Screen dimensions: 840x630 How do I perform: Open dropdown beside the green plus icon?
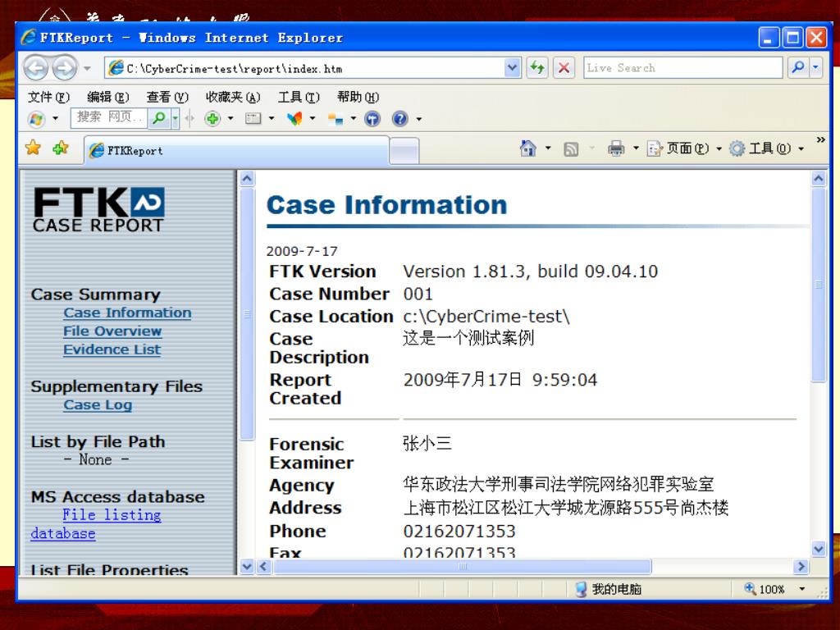point(231,118)
